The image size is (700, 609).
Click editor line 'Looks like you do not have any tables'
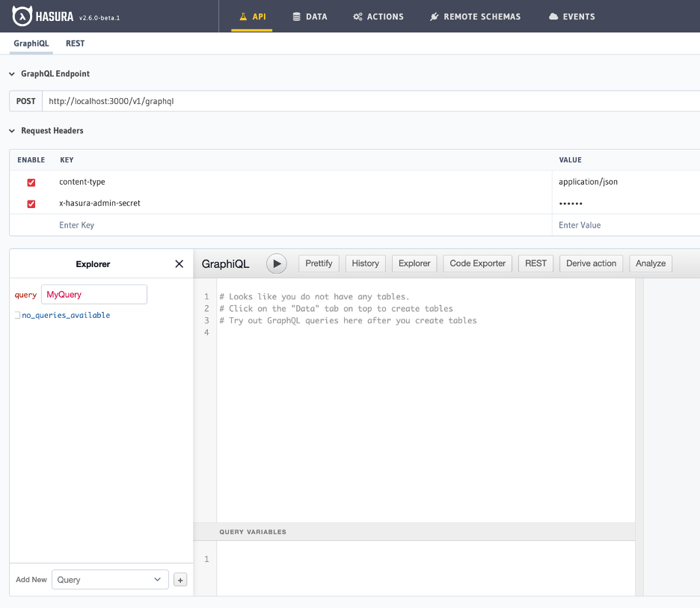314,297
